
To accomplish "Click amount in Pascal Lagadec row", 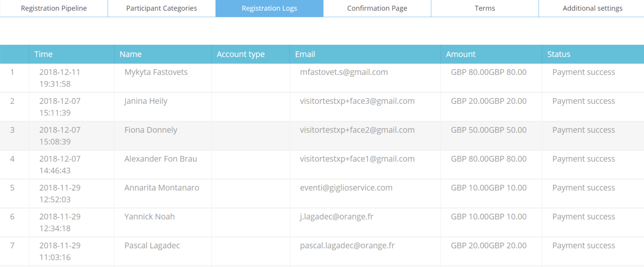I will pos(489,246).
